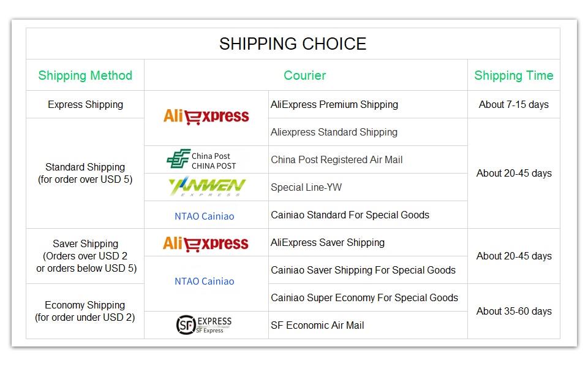Click the Yanwen Express logo
Screen dimensions: 588x368
[x=206, y=187]
